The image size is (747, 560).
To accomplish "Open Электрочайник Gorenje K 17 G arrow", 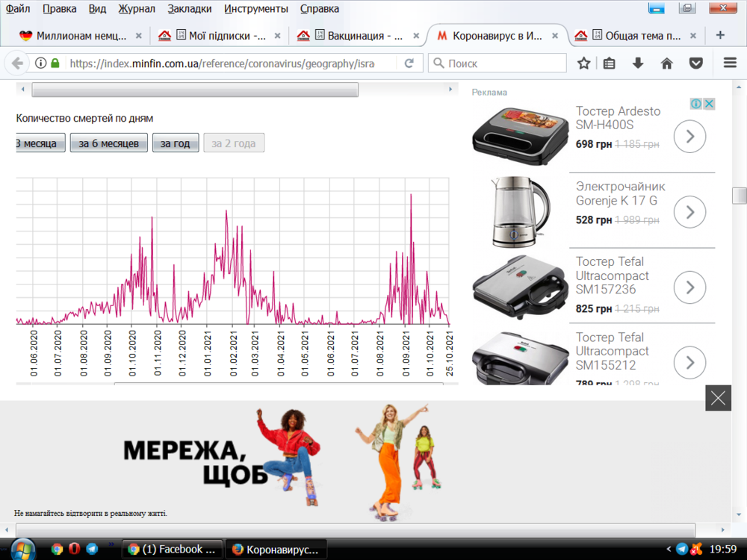I will point(689,212).
